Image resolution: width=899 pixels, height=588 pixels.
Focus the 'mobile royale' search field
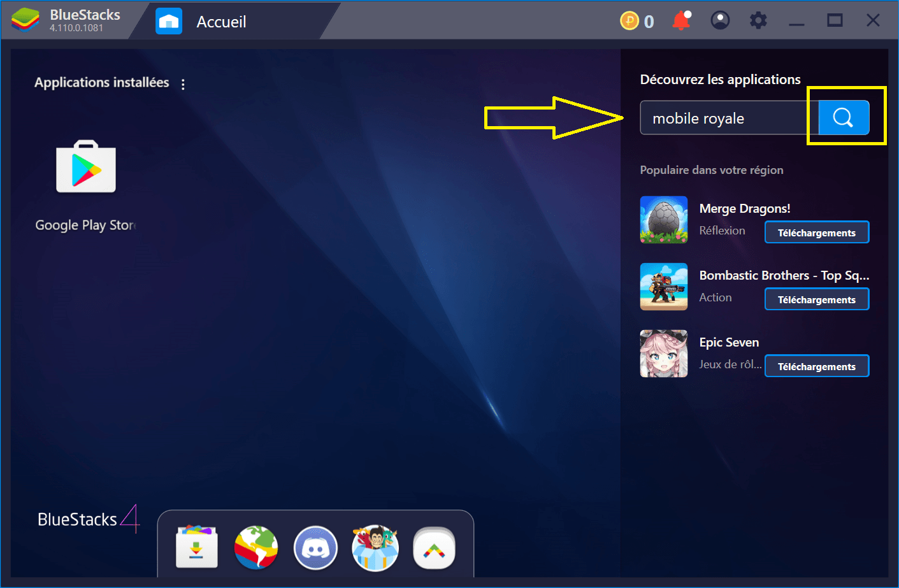pyautogui.click(x=730, y=118)
